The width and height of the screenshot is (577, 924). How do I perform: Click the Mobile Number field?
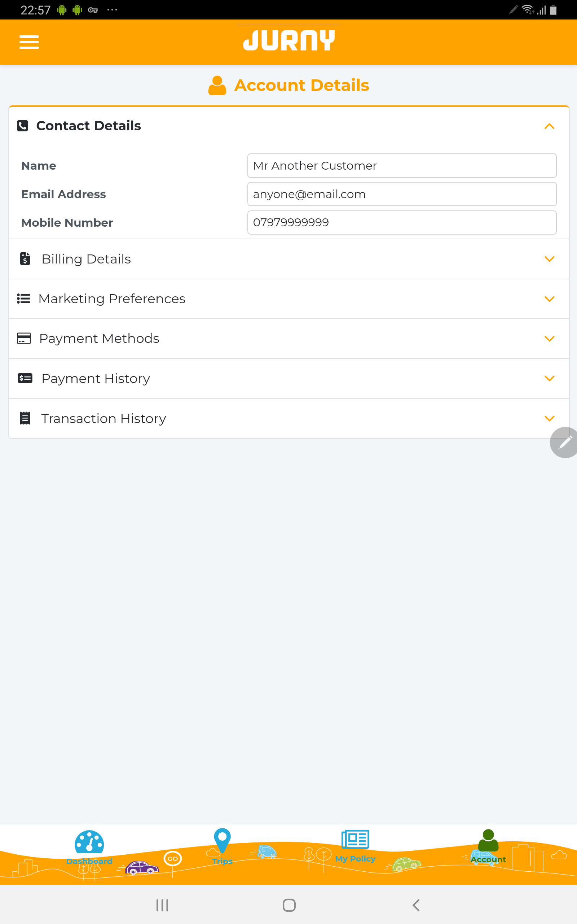coord(402,223)
